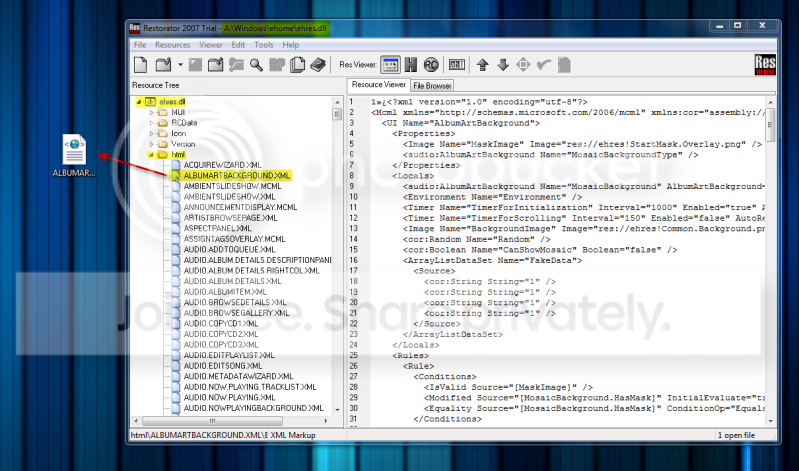This screenshot has width=799, height=471.
Task: Click the help book icon in toolbar
Action: pos(318,65)
